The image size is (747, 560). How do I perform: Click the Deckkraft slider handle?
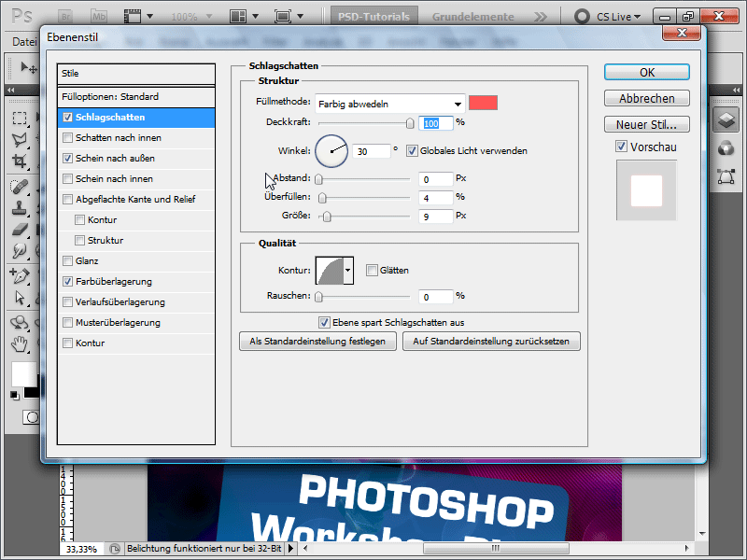click(410, 123)
